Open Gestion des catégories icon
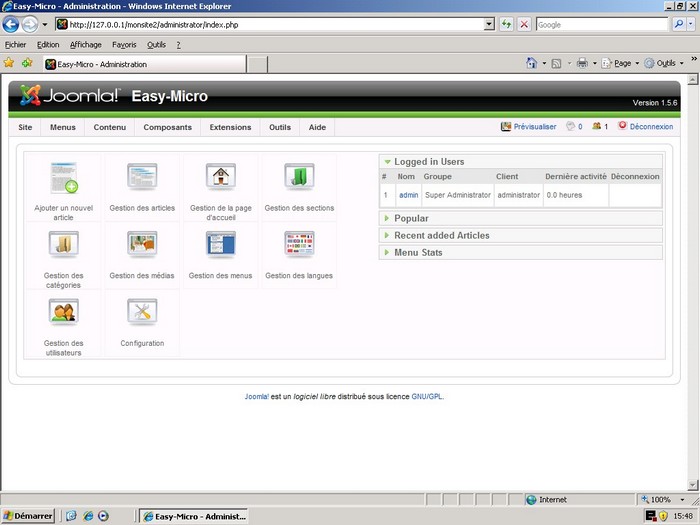 tap(63, 245)
